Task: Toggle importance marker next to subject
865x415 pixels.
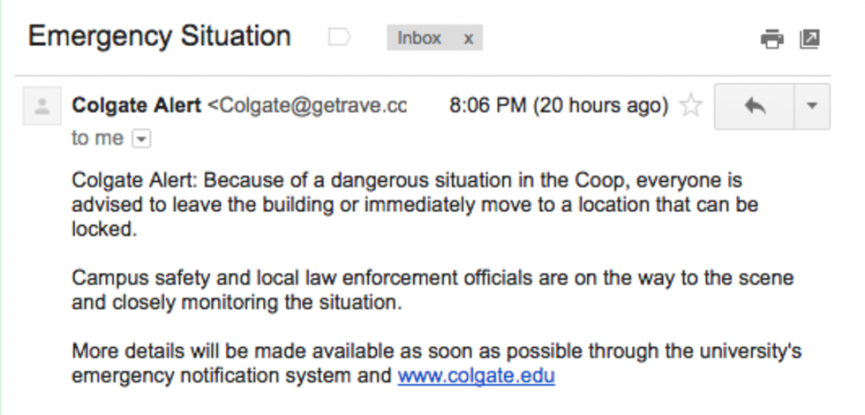Action: [x=339, y=38]
